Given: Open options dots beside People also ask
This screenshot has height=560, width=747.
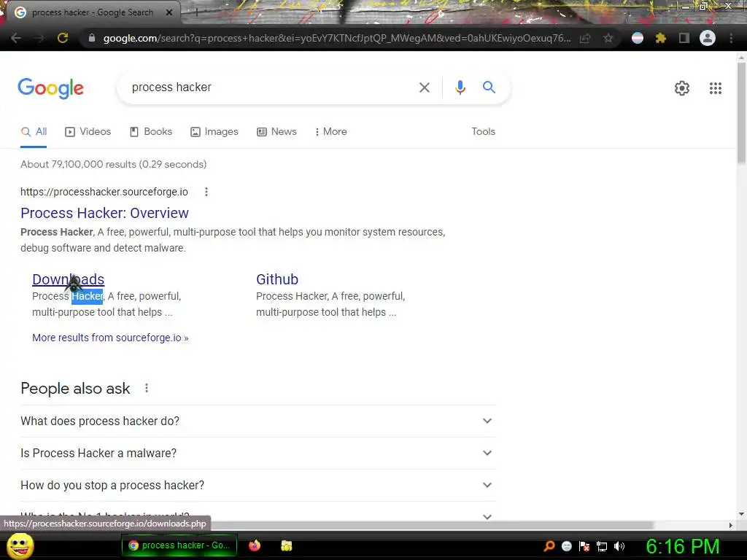Looking at the screenshot, I should pyautogui.click(x=147, y=388).
